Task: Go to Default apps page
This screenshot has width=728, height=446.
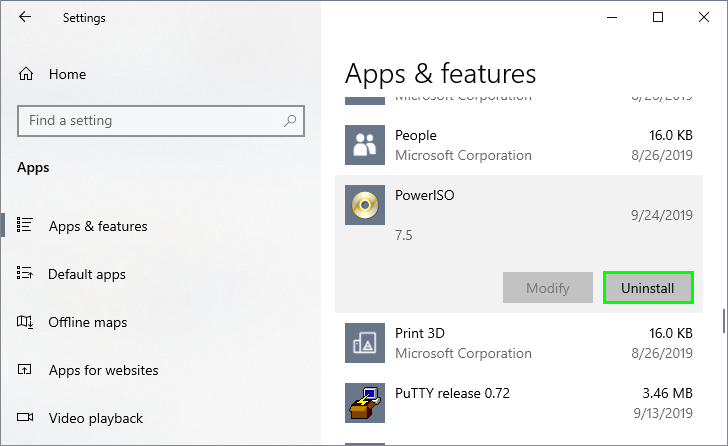Action: 87,274
